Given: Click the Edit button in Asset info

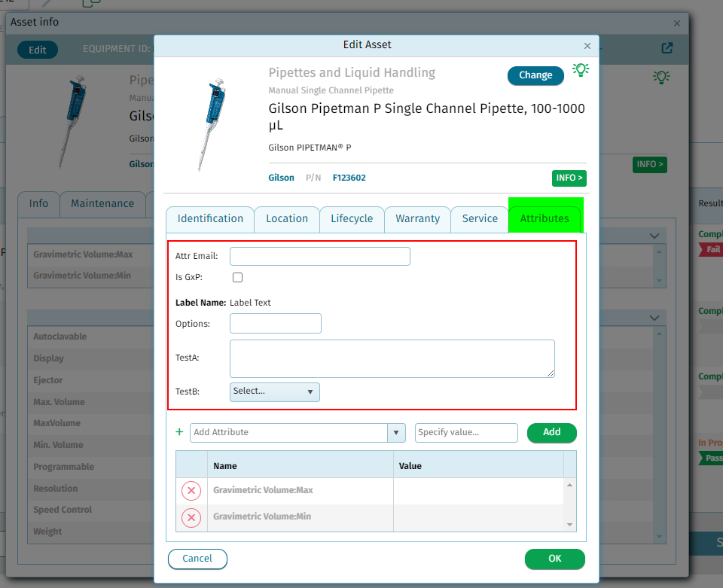Looking at the screenshot, I should tap(38, 50).
